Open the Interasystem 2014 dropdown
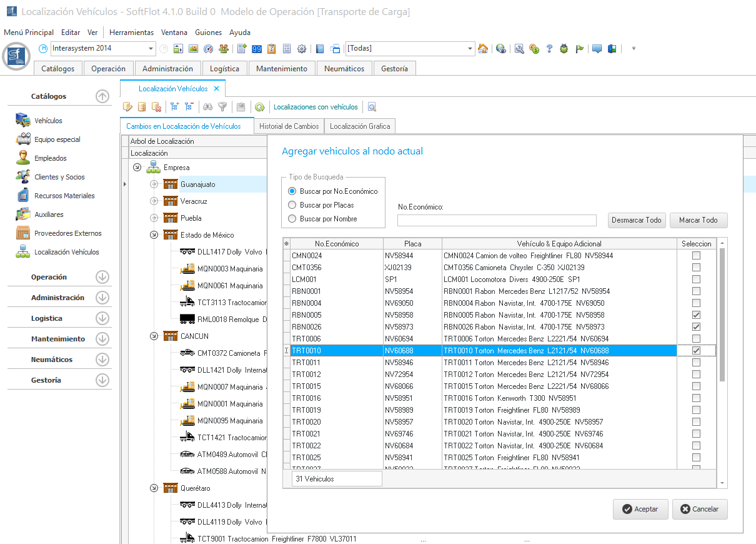Viewport: 756px width, 544px height. click(151, 49)
